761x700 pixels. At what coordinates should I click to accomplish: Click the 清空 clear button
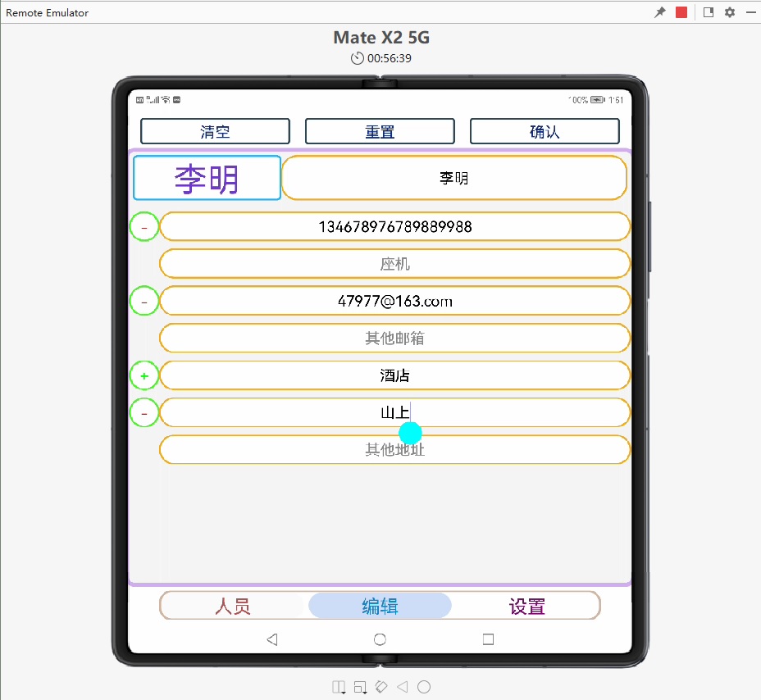[x=215, y=131]
